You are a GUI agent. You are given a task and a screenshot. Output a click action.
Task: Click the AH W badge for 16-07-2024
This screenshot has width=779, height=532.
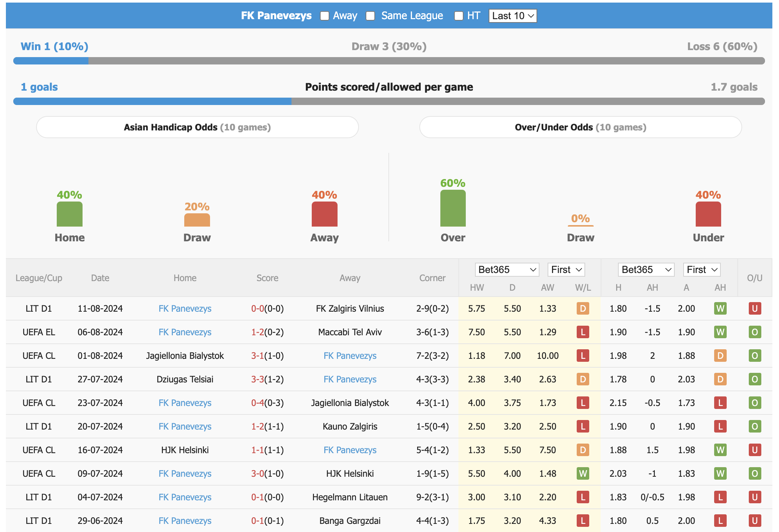point(720,450)
